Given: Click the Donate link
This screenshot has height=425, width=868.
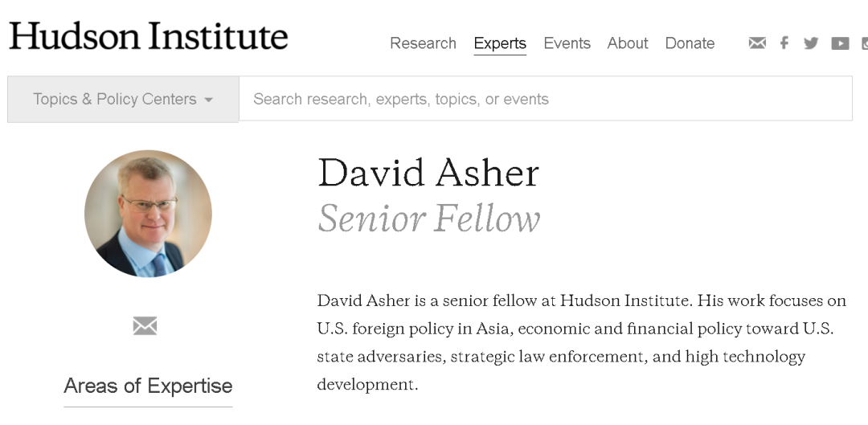Looking at the screenshot, I should click(690, 43).
